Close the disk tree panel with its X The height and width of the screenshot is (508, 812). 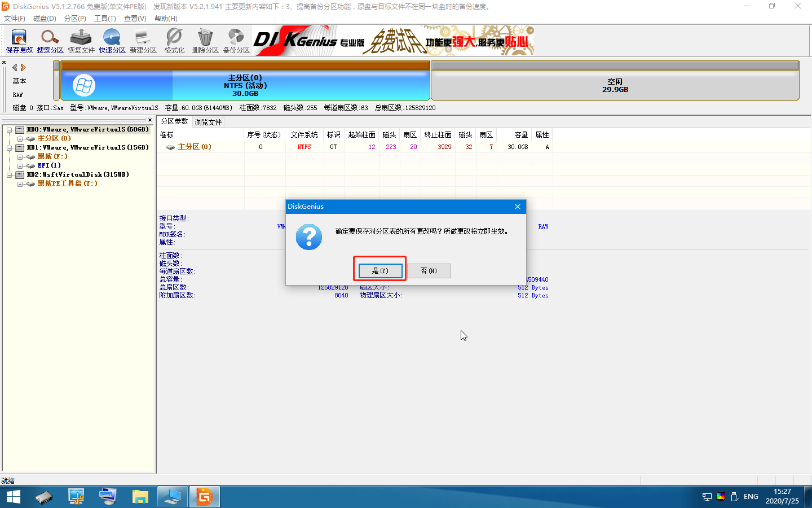pyautogui.click(x=150, y=120)
